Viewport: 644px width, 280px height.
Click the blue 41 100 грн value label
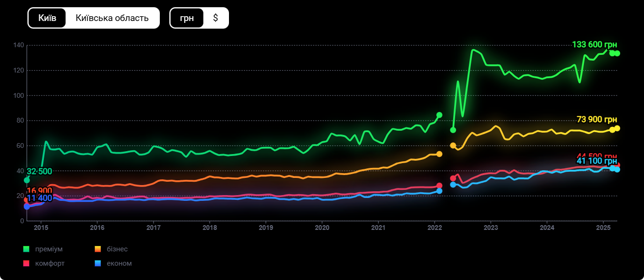pyautogui.click(x=597, y=161)
